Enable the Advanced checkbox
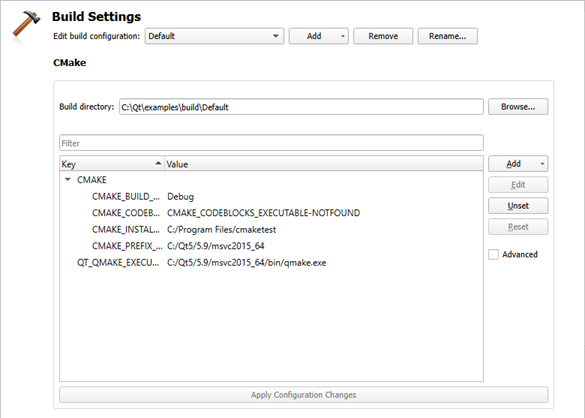Viewport: 585px width, 418px height. pos(493,255)
